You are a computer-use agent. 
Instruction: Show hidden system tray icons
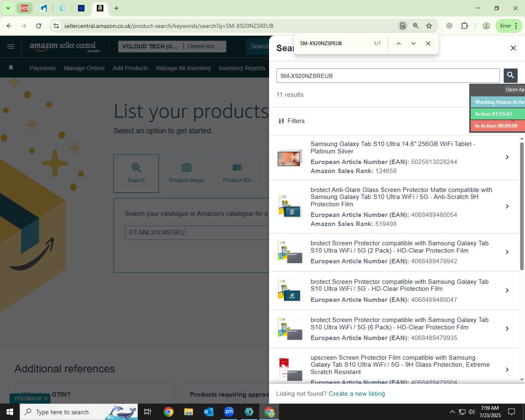tap(452, 412)
